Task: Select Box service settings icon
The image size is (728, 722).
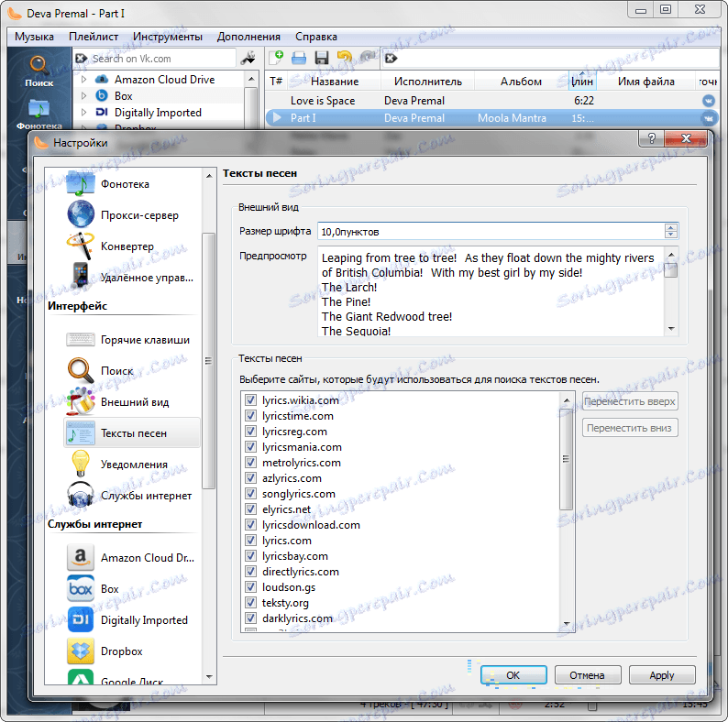Action: tap(81, 588)
